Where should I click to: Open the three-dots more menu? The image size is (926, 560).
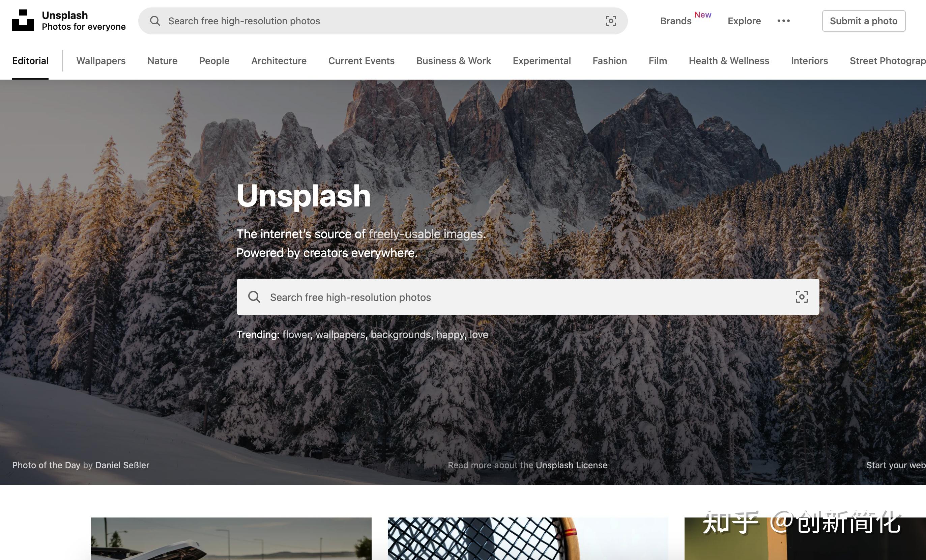pos(784,21)
